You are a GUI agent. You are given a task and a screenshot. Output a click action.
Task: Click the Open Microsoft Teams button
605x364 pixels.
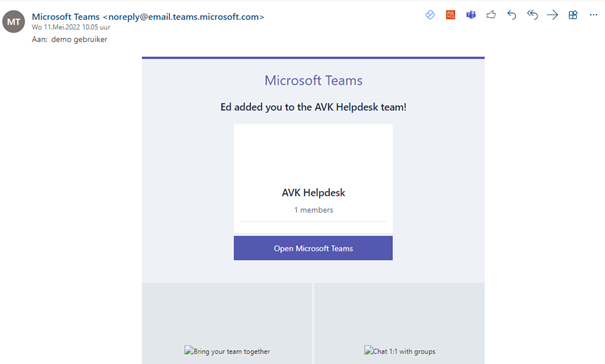pos(313,248)
